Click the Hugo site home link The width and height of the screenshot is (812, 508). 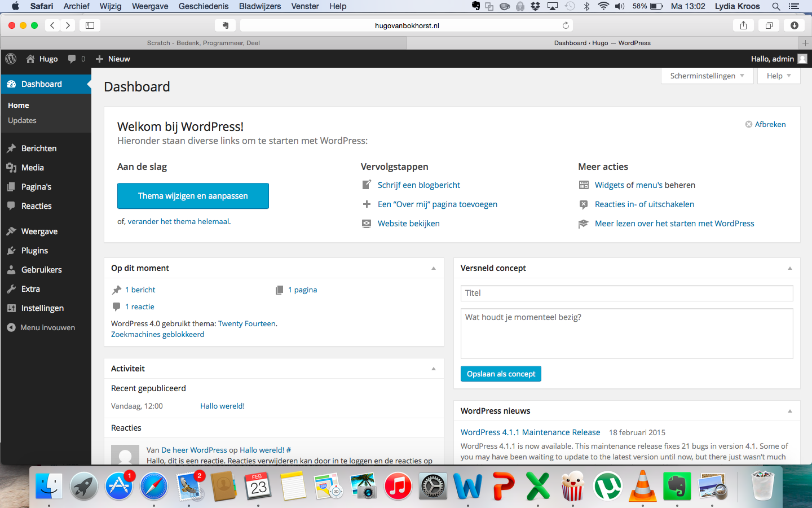pyautogui.click(x=42, y=59)
